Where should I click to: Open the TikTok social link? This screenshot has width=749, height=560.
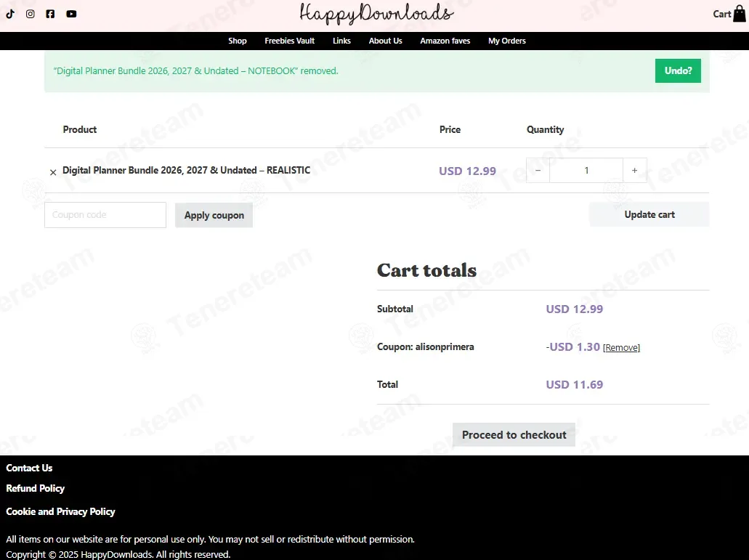pos(10,14)
